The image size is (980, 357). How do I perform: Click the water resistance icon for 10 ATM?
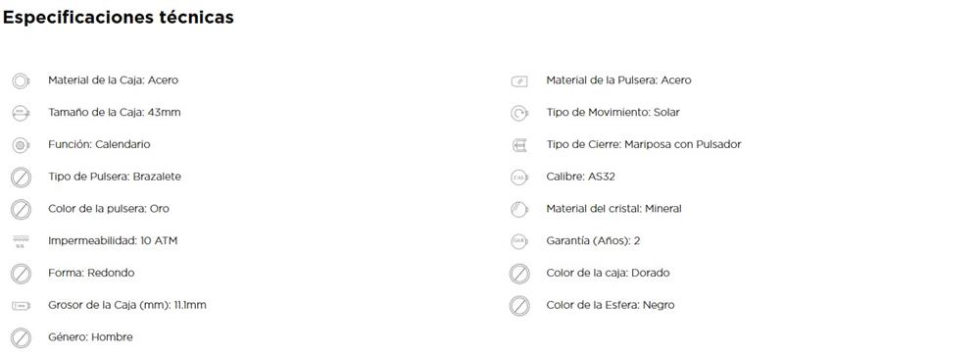pos(21,241)
